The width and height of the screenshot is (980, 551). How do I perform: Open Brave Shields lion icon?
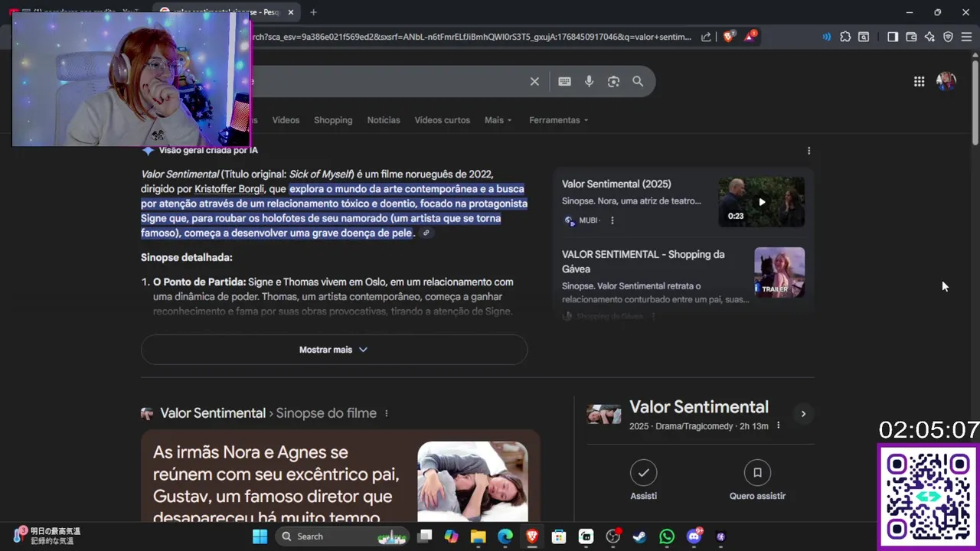[729, 36]
